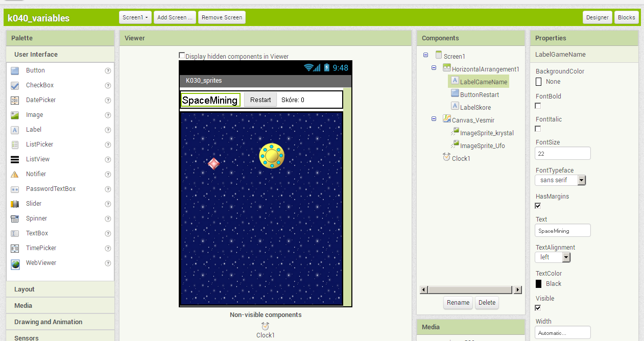The width and height of the screenshot is (644, 341).
Task: Expand the Sensors palette section
Action: [60, 337]
